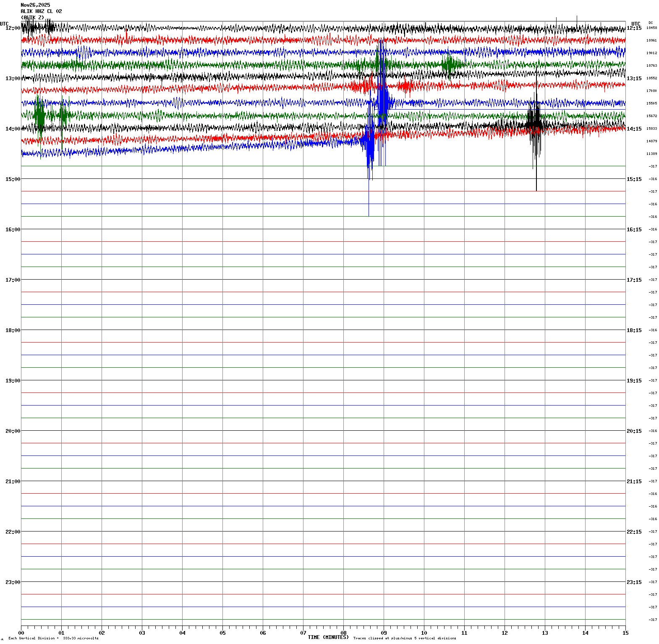Screen dimensions: 659x644
Task: Click the 21:15 label on right axis
Action: 634,482
